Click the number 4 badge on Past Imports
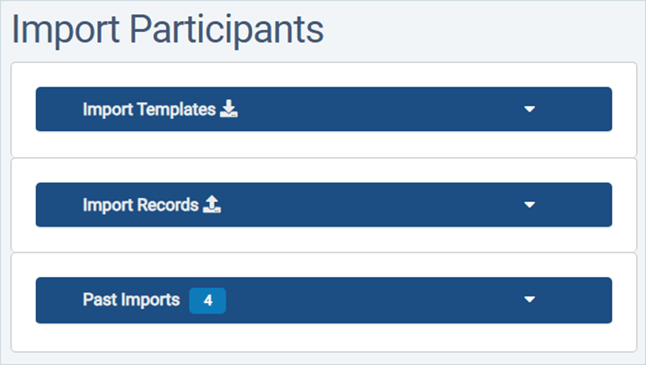This screenshot has height=365, width=646. coord(208,301)
